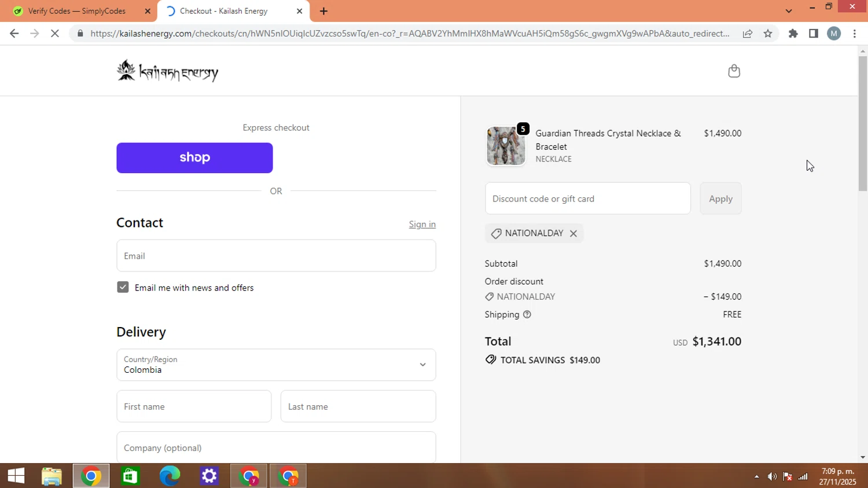Click the Guardian Threads necklace product thumbnail
The width and height of the screenshot is (868, 488).
tap(506, 146)
